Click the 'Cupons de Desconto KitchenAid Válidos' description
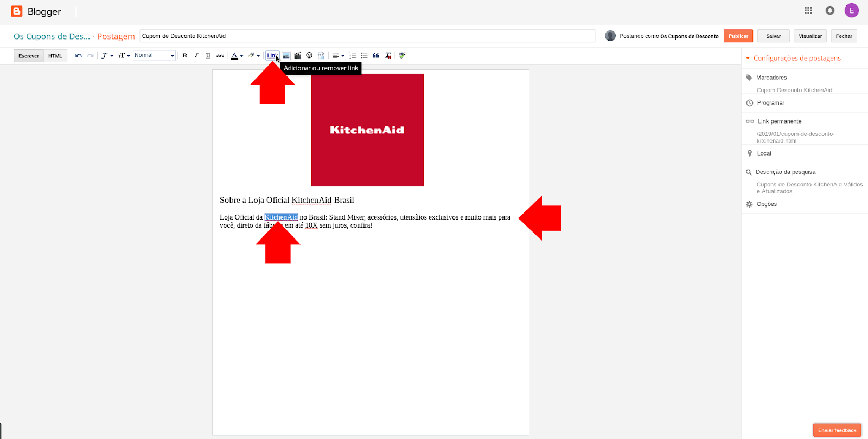Viewport: 868px width, 439px height. [809, 188]
